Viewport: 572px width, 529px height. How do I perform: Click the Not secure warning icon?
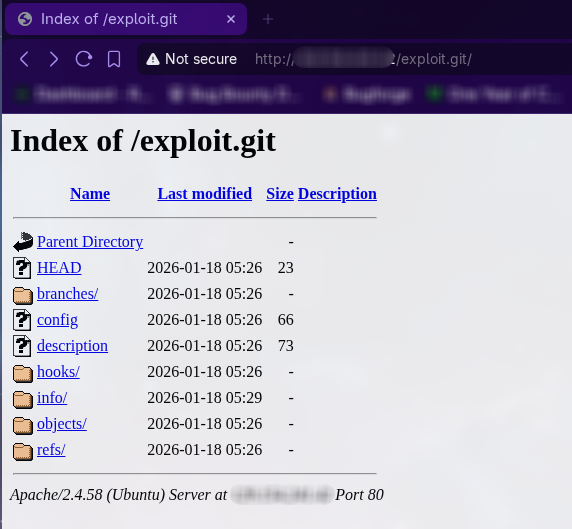click(152, 59)
